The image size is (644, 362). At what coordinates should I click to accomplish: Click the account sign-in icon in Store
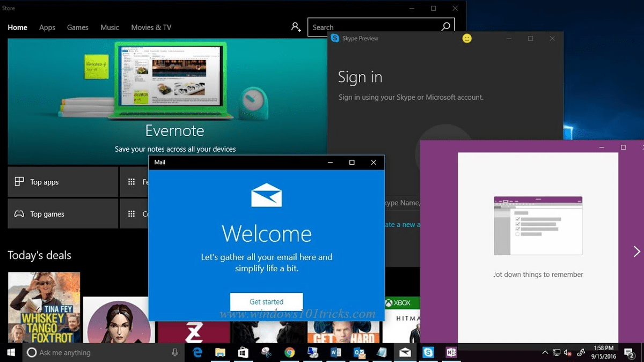click(296, 27)
